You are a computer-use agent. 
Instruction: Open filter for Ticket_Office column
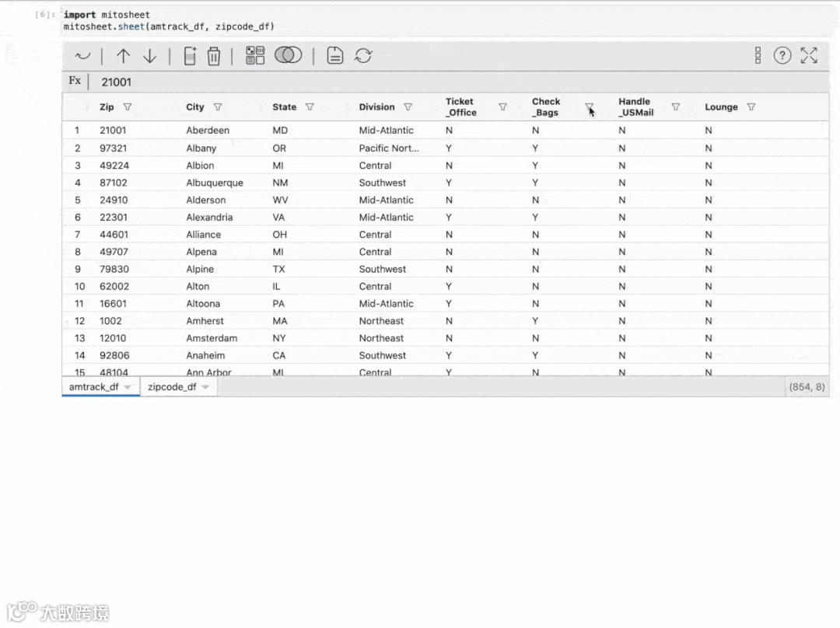(502, 107)
